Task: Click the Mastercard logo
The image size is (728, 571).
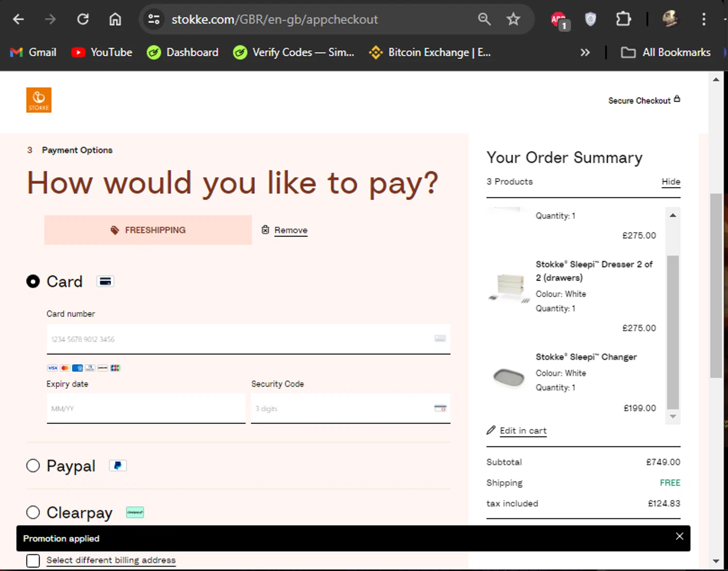Action: tap(65, 368)
